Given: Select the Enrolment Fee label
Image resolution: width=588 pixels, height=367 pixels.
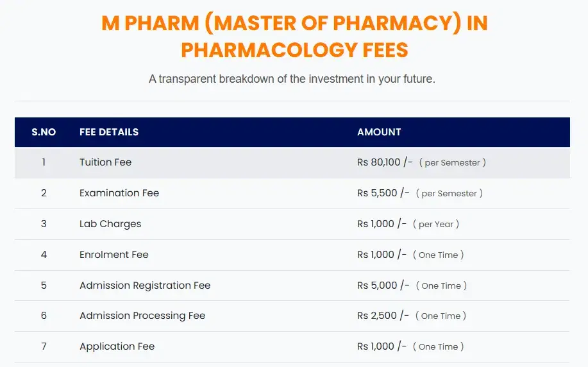Looking at the screenshot, I should (x=114, y=255).
